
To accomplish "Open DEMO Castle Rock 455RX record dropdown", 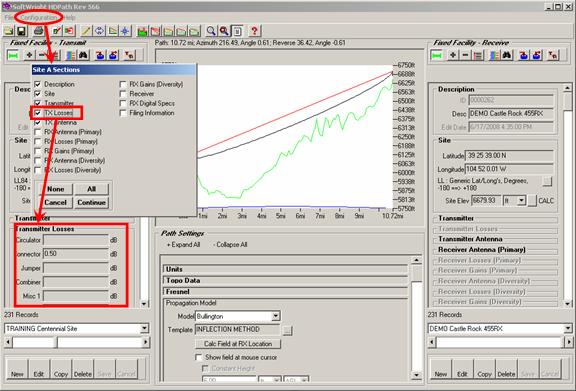I will (568, 328).
